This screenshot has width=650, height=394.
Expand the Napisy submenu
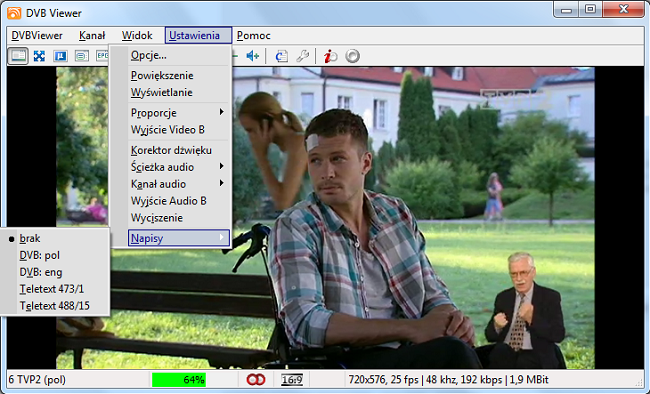point(179,238)
